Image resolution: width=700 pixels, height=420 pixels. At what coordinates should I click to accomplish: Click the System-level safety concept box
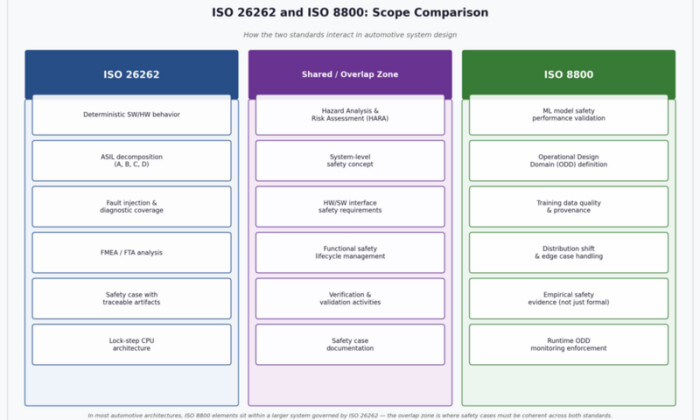point(349,160)
